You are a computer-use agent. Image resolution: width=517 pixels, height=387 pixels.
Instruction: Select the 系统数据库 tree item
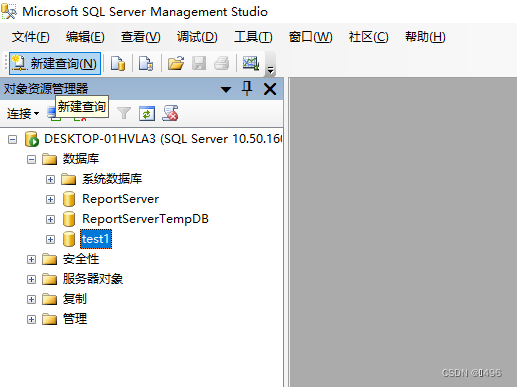(112, 179)
